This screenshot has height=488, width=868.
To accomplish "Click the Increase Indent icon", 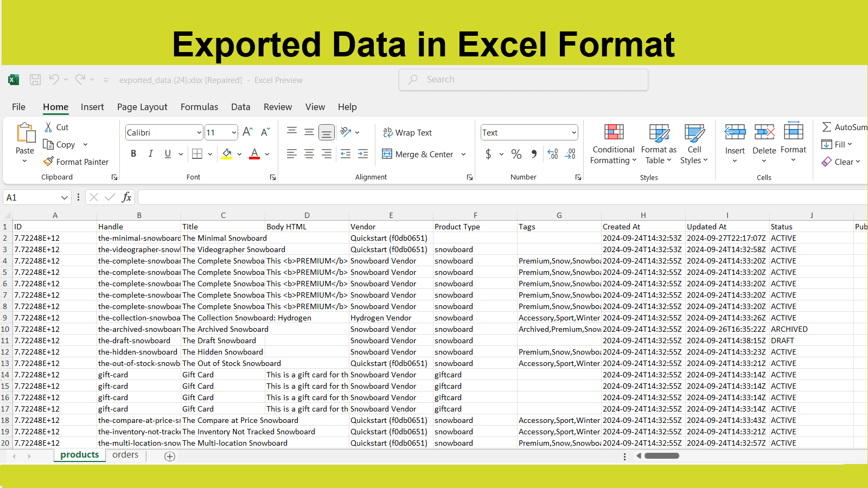I will point(363,154).
